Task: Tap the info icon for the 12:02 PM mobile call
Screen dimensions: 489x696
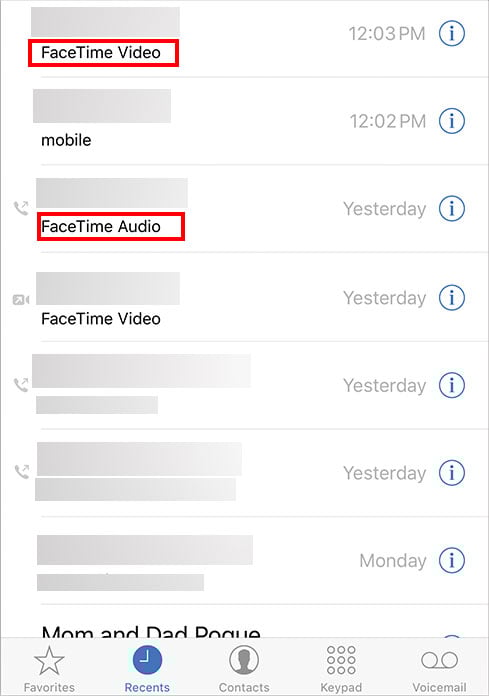Action: pos(452,121)
